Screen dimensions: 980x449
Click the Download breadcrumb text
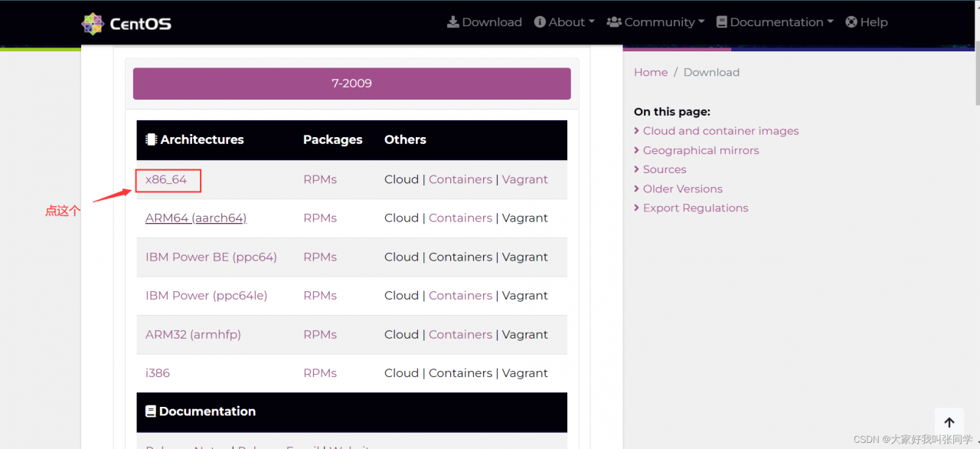(711, 72)
